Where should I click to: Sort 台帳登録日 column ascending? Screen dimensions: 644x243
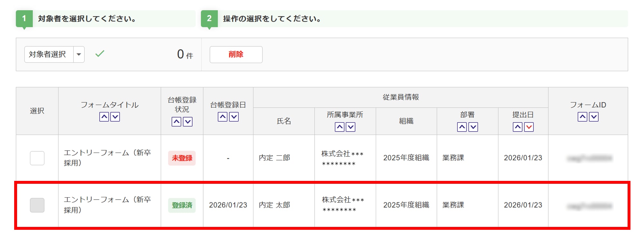223,117
